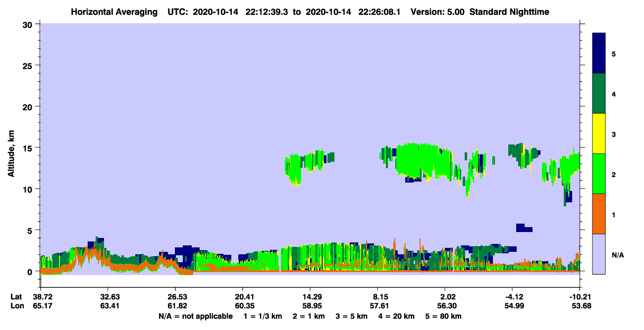Image resolution: width=644 pixels, height=330 pixels.
Task: Click the 'Standard Nighttime' label
Action: (x=509, y=11)
